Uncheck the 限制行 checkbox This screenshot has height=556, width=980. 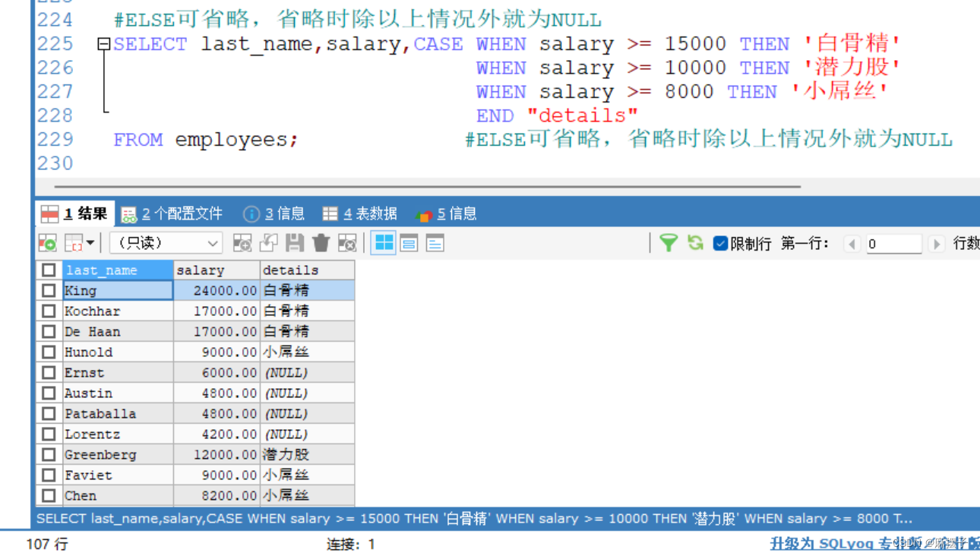720,243
